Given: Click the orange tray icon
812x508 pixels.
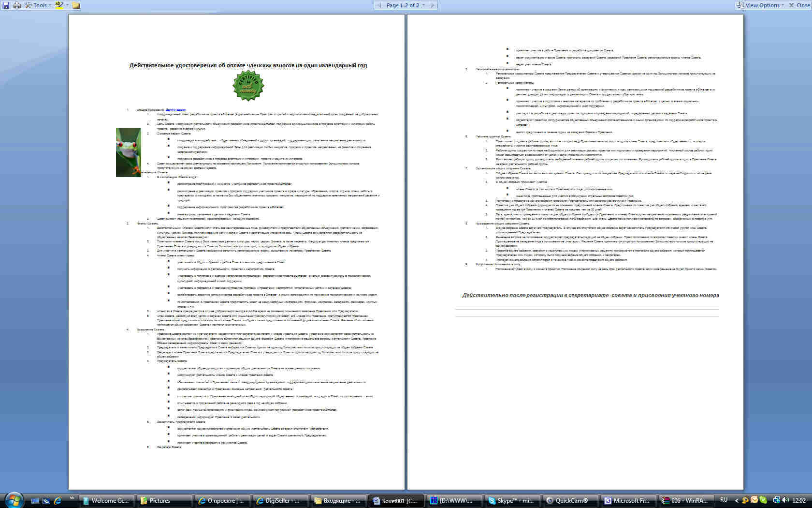Looking at the screenshot, I should click(x=754, y=500).
